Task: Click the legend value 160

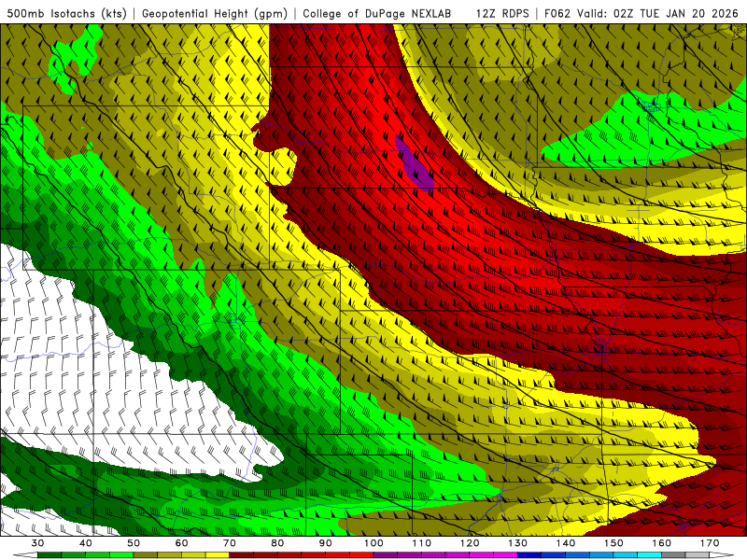Action: pos(662,543)
